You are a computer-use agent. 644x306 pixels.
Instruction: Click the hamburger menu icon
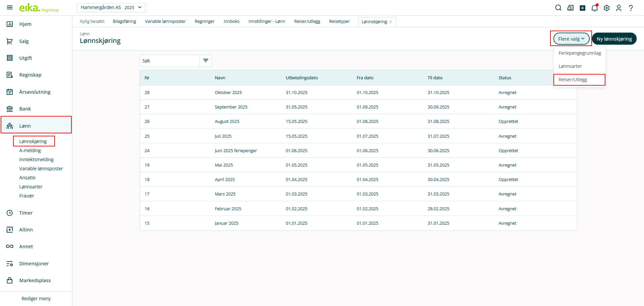click(x=10, y=7)
